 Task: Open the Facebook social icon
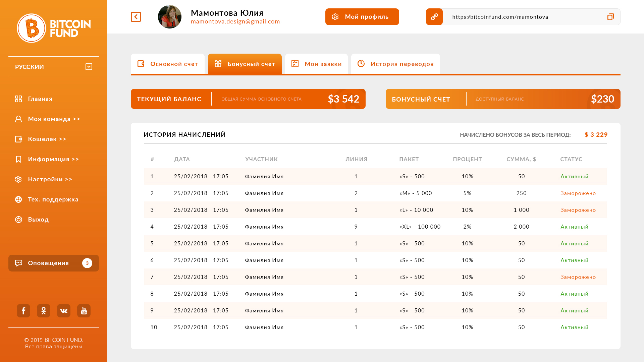pos(23,311)
